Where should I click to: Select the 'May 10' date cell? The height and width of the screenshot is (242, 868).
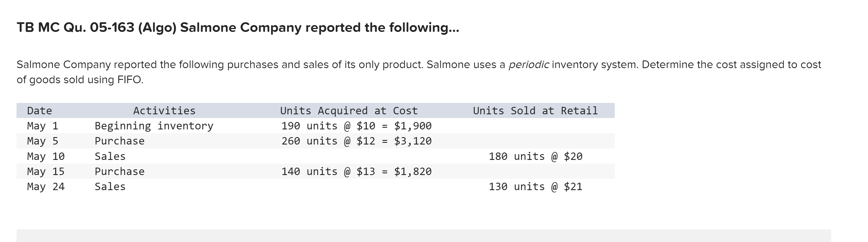(46, 156)
